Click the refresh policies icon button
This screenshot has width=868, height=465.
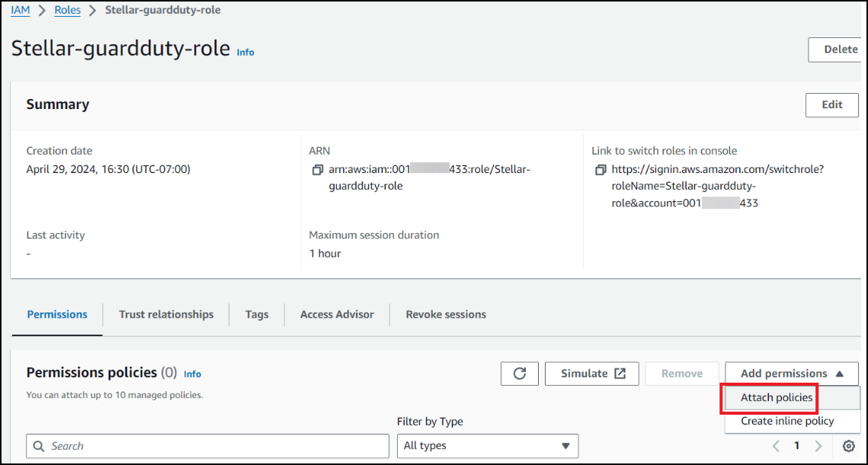click(520, 374)
